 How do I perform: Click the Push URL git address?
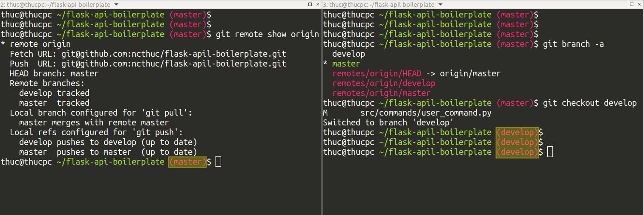(174, 64)
